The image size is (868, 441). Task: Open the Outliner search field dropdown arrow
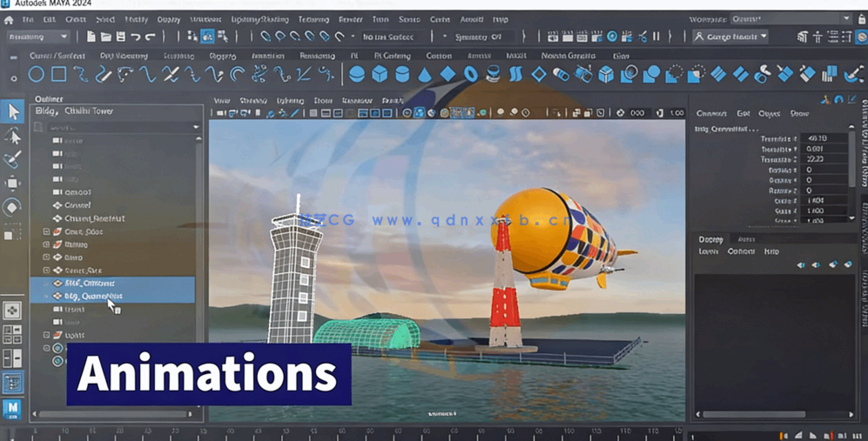pyautogui.click(x=196, y=127)
